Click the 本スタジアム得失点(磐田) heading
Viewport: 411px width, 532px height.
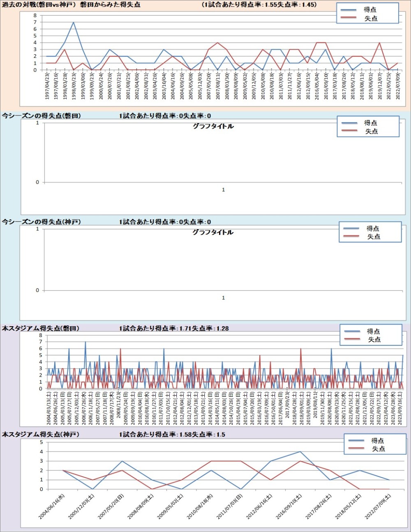(41, 328)
